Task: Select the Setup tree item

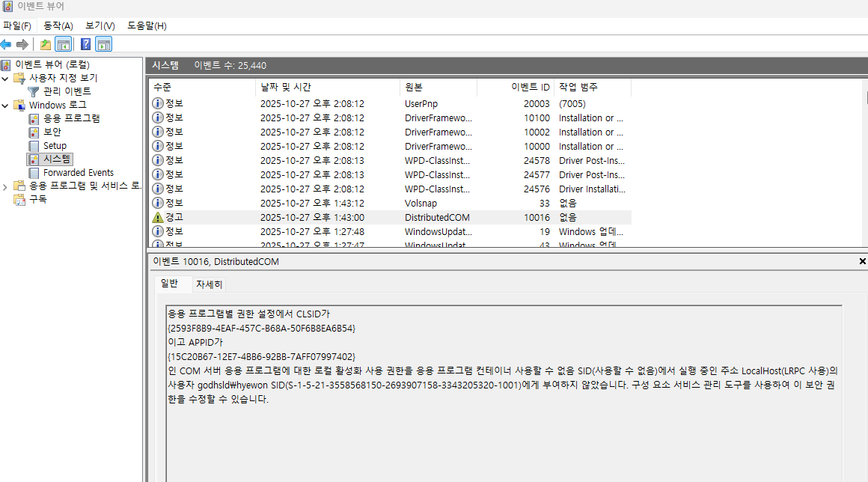Action: coord(55,145)
